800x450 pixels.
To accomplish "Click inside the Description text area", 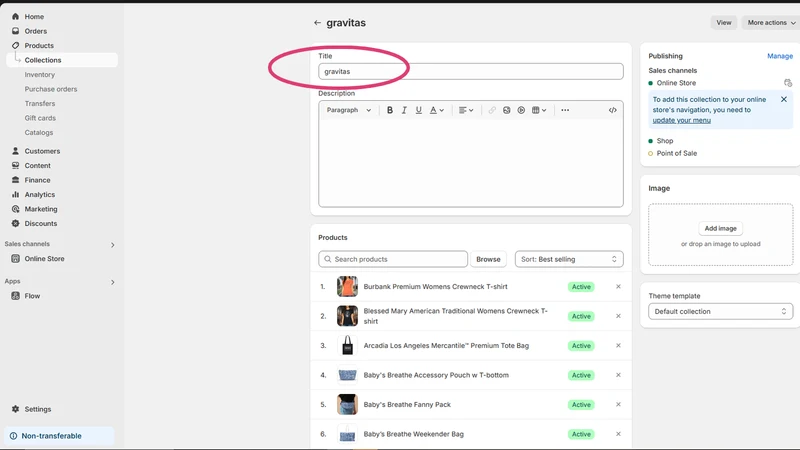I will coord(470,162).
